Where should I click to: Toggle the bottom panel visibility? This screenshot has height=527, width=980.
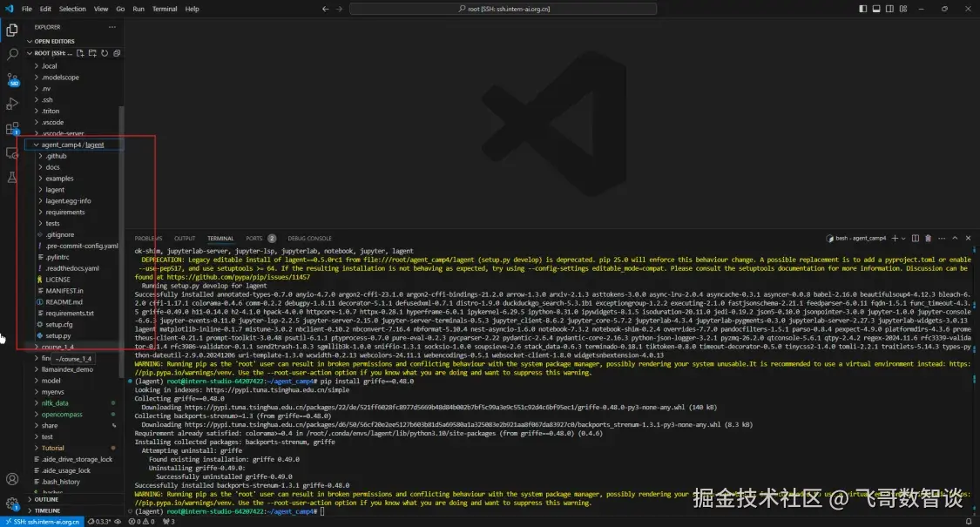[x=876, y=9]
